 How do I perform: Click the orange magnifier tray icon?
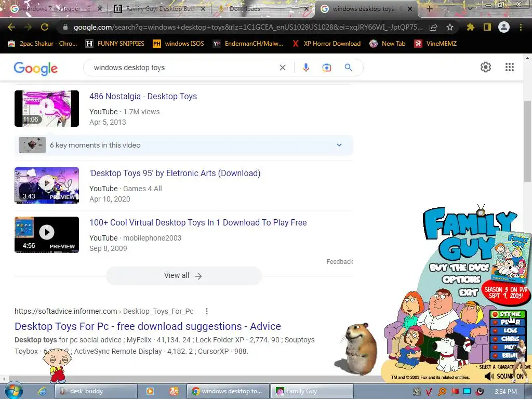tap(442, 392)
